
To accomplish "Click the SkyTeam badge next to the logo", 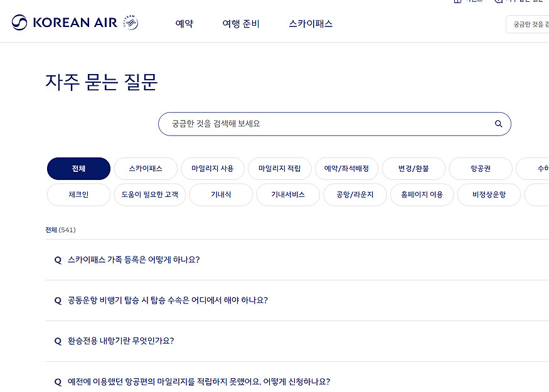I will click(x=130, y=22).
